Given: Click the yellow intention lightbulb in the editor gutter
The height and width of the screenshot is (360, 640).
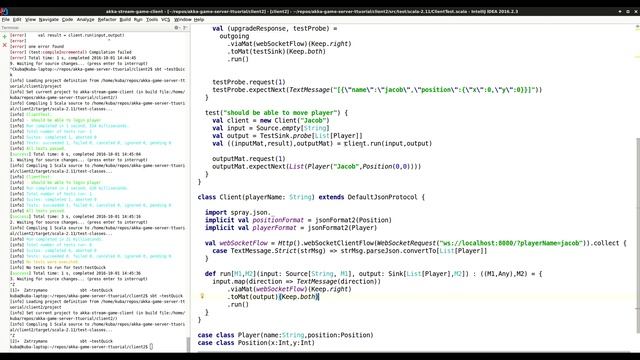Looking at the screenshot, I should tap(202, 296).
